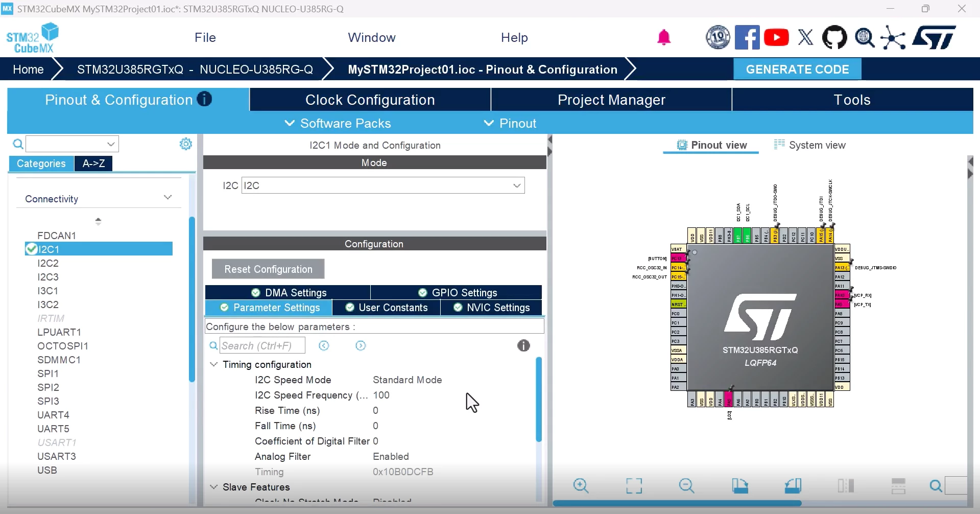Rotate the chip counter-clockwise

(x=793, y=485)
